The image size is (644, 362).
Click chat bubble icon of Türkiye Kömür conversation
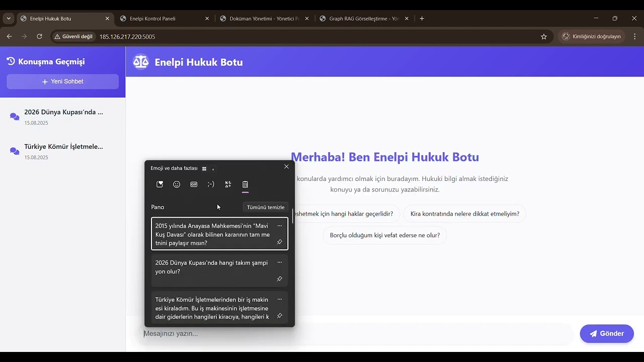point(15,151)
